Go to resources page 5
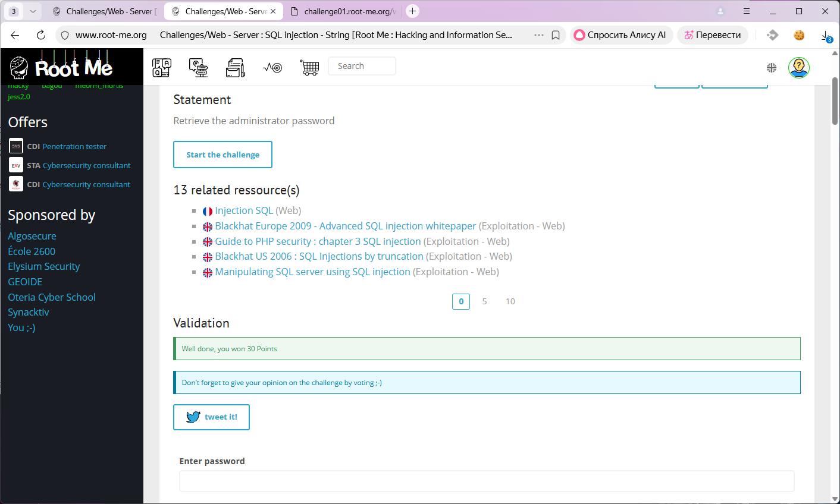This screenshot has height=504, width=840. 484,301
